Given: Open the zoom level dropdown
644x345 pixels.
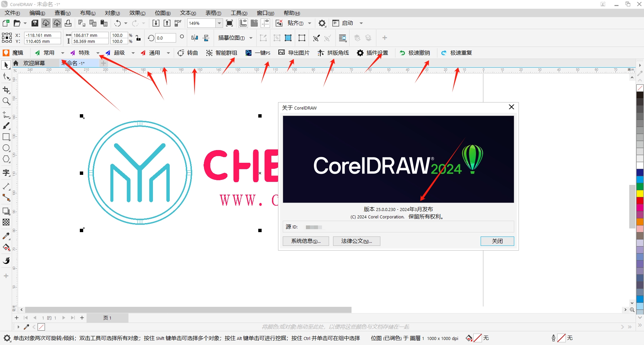Looking at the screenshot, I should pos(219,23).
